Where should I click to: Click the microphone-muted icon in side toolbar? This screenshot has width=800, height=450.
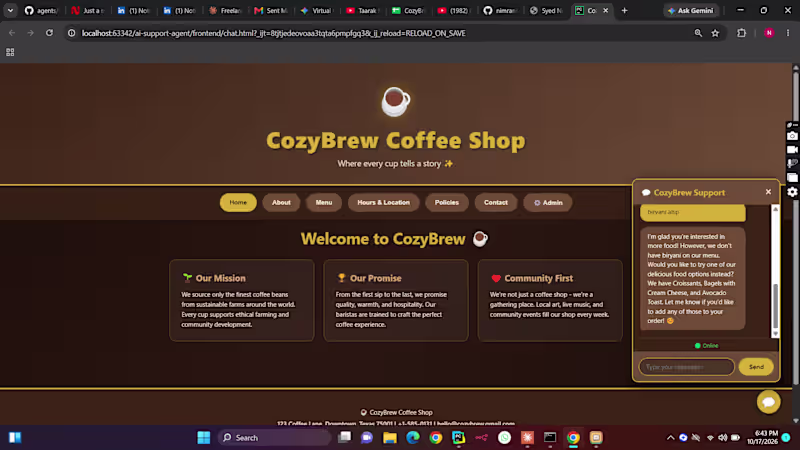point(792,164)
